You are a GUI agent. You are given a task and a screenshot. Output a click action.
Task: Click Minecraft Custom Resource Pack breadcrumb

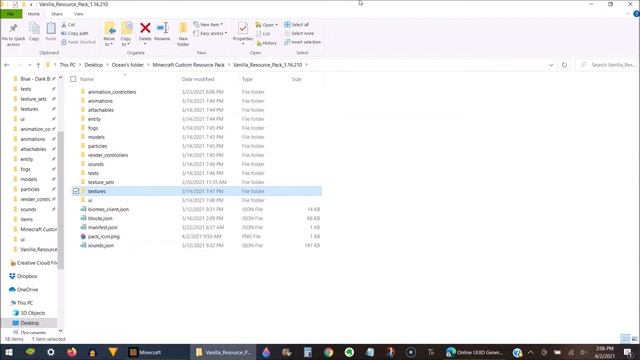pos(189,65)
